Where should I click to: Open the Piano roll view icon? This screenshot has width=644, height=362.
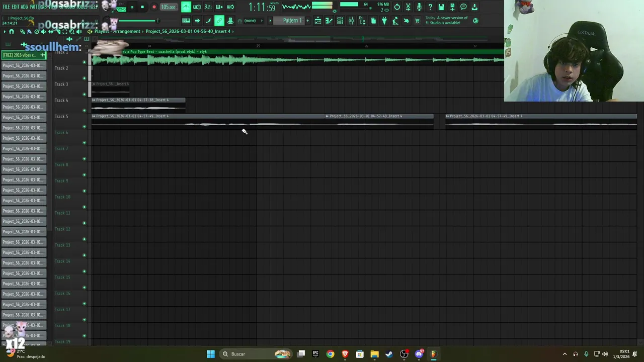coord(329,21)
